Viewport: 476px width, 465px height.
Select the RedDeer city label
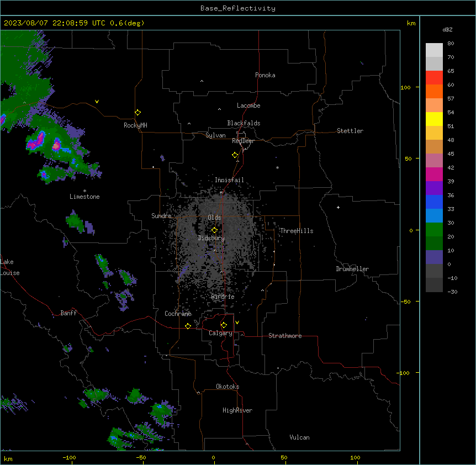[243, 141]
